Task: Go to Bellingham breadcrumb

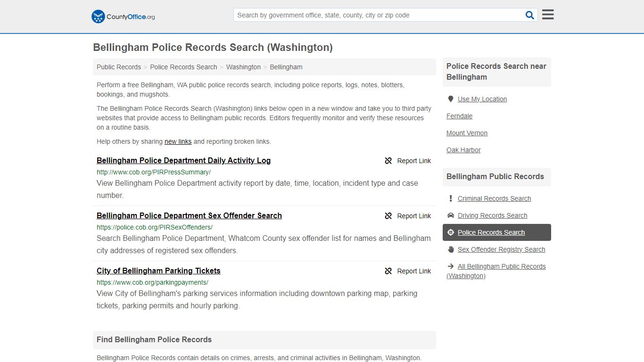Action: coord(286,67)
